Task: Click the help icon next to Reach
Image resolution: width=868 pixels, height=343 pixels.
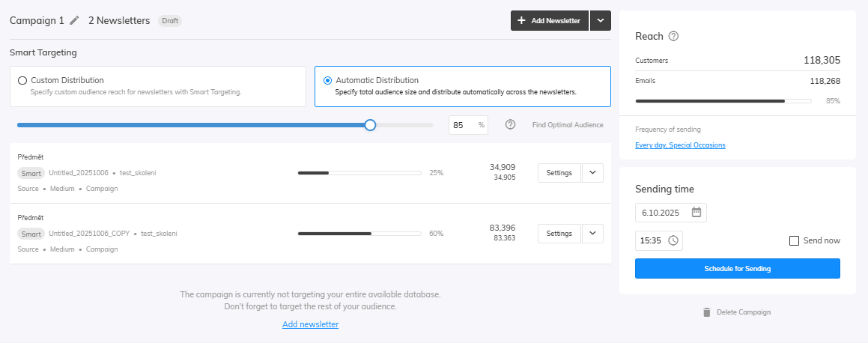Action: click(x=673, y=36)
